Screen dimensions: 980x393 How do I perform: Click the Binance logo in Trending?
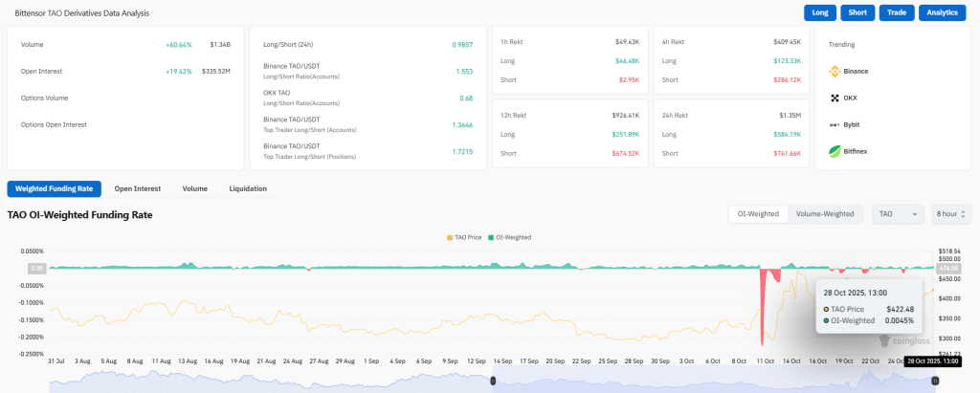coord(835,71)
